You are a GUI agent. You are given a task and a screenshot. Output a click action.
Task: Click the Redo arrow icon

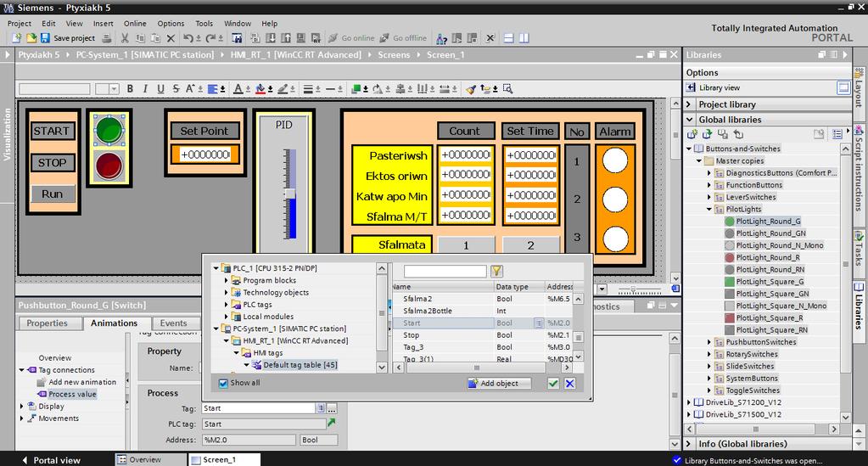point(210,37)
